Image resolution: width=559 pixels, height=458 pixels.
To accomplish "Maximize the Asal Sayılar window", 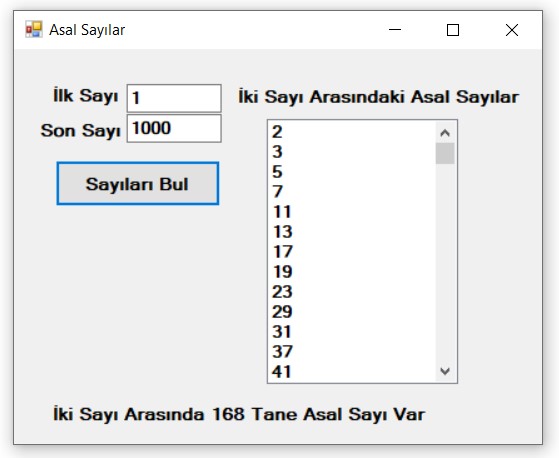I will [x=453, y=30].
